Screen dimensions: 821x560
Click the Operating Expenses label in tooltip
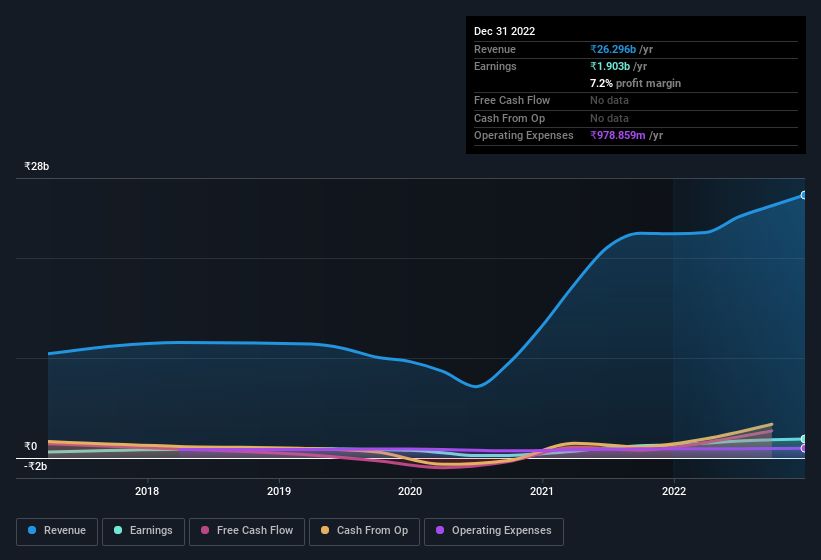[x=524, y=135]
